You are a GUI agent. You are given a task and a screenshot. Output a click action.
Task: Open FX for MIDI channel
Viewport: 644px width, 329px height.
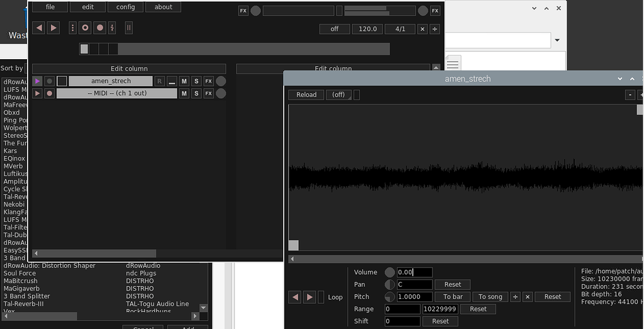pos(209,94)
